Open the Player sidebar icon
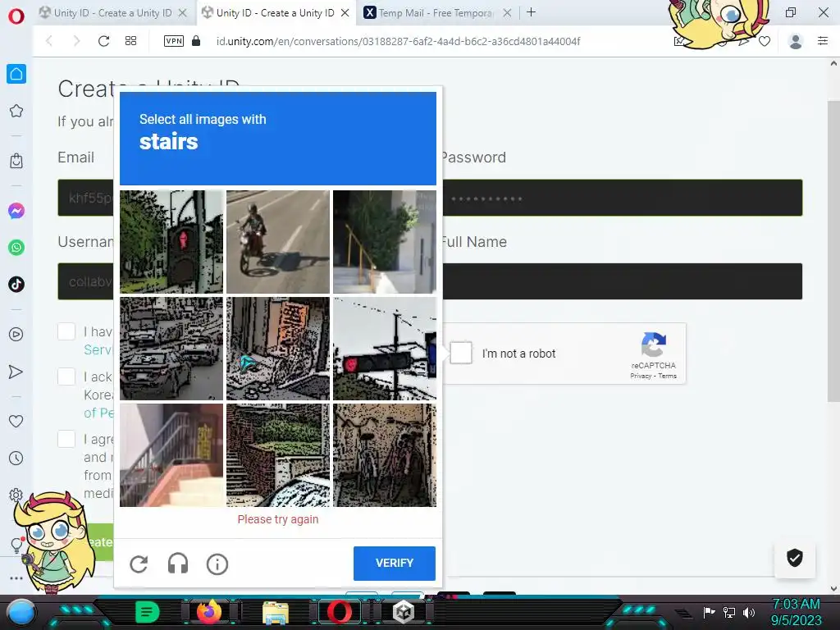Viewport: 840px width, 630px height. click(16, 335)
